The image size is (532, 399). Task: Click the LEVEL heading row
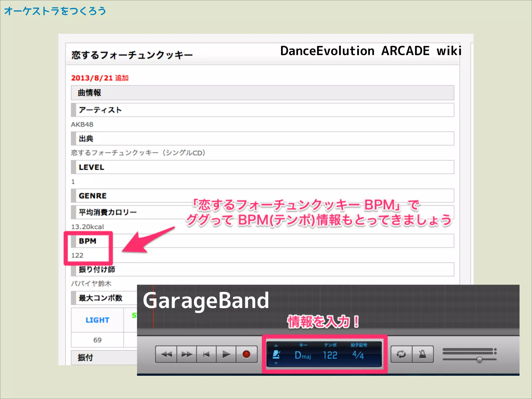pyautogui.click(x=262, y=167)
